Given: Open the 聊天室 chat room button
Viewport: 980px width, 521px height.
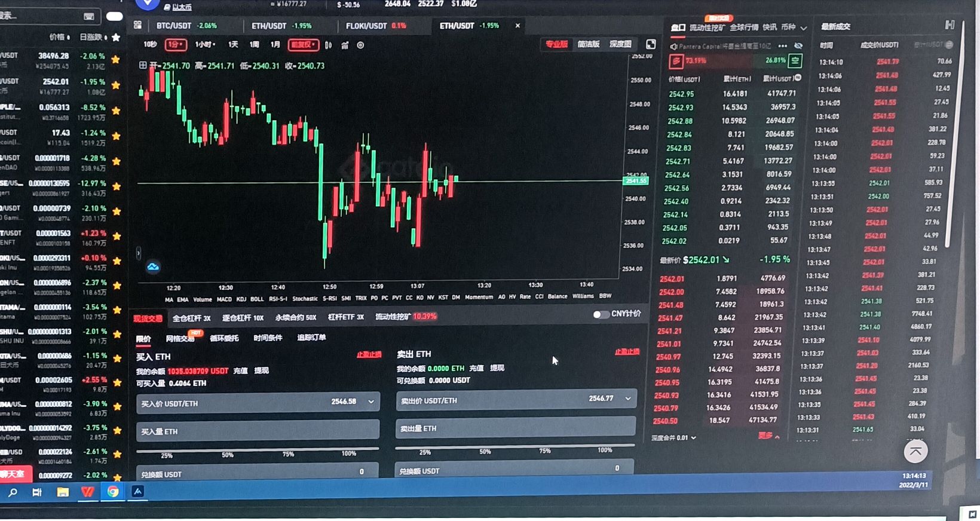Looking at the screenshot, I should [x=13, y=474].
